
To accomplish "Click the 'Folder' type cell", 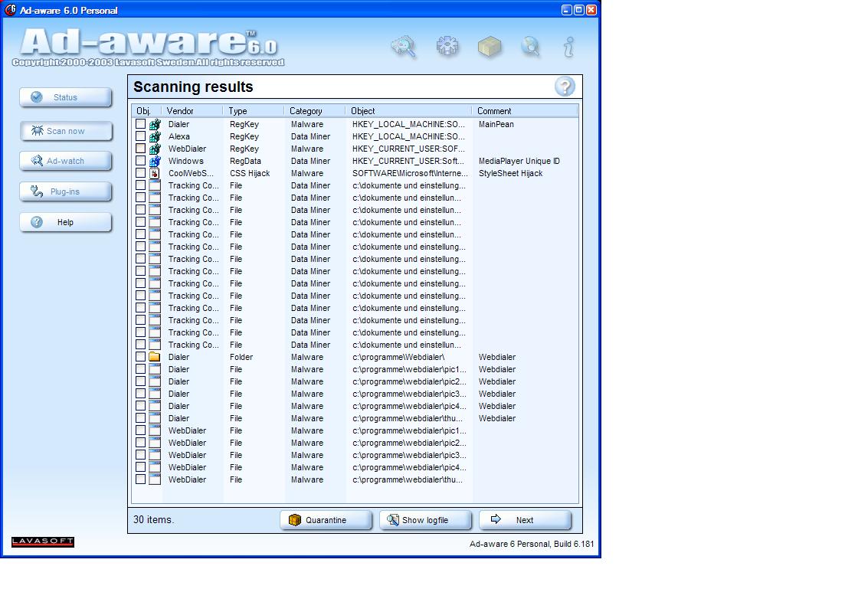I will click(x=241, y=357).
